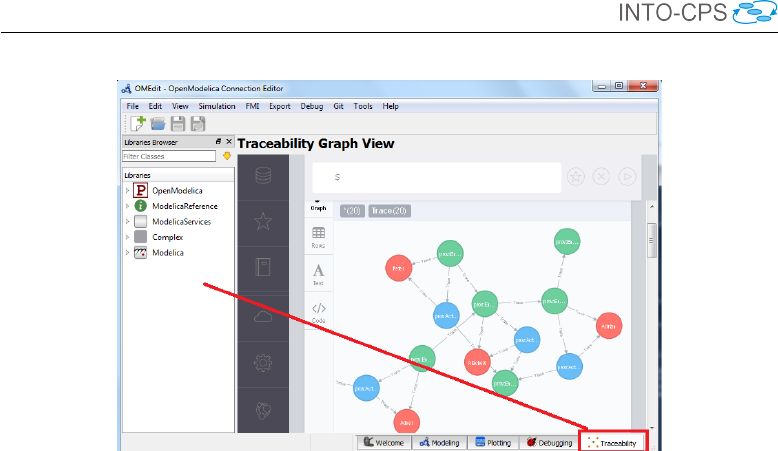Open a model file via folder icon
This screenshot has width=778, height=451.
(x=158, y=124)
